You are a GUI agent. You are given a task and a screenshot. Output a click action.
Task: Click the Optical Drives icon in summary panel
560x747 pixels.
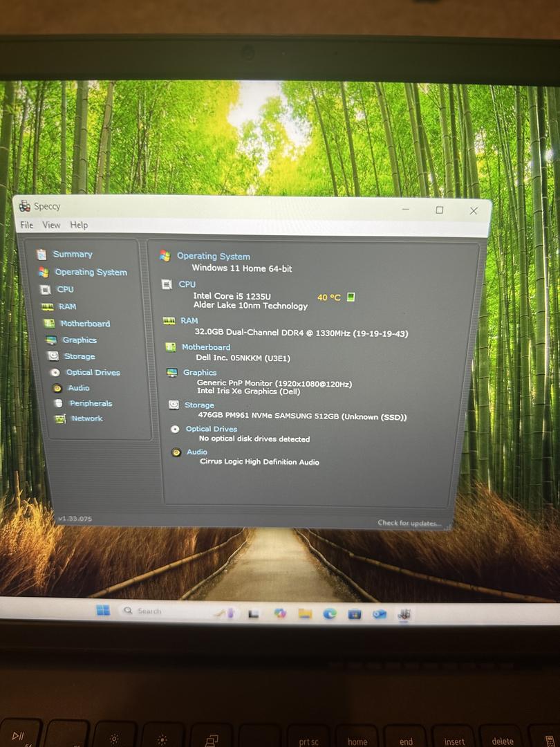pyautogui.click(x=175, y=430)
